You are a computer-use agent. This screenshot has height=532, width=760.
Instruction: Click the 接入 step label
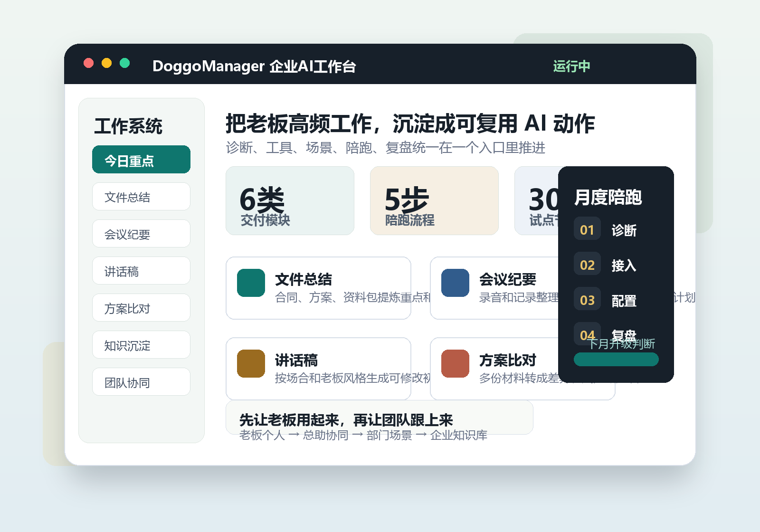(624, 266)
